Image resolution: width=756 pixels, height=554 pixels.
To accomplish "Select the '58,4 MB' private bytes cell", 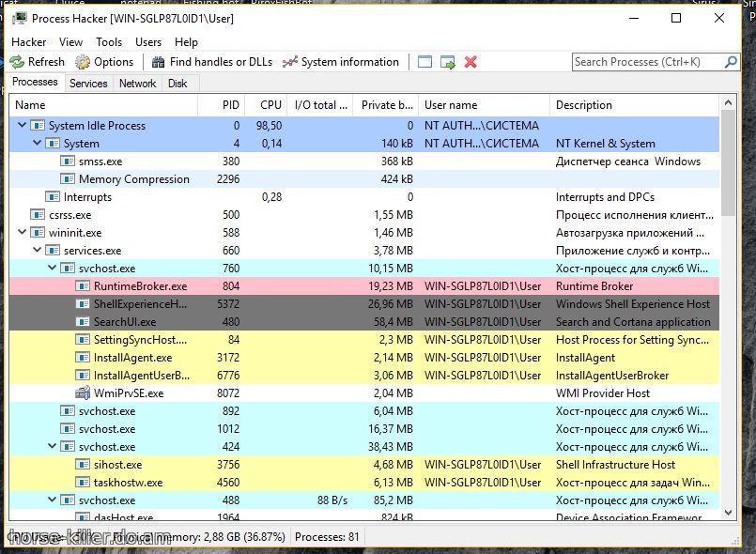I will coord(393,321).
